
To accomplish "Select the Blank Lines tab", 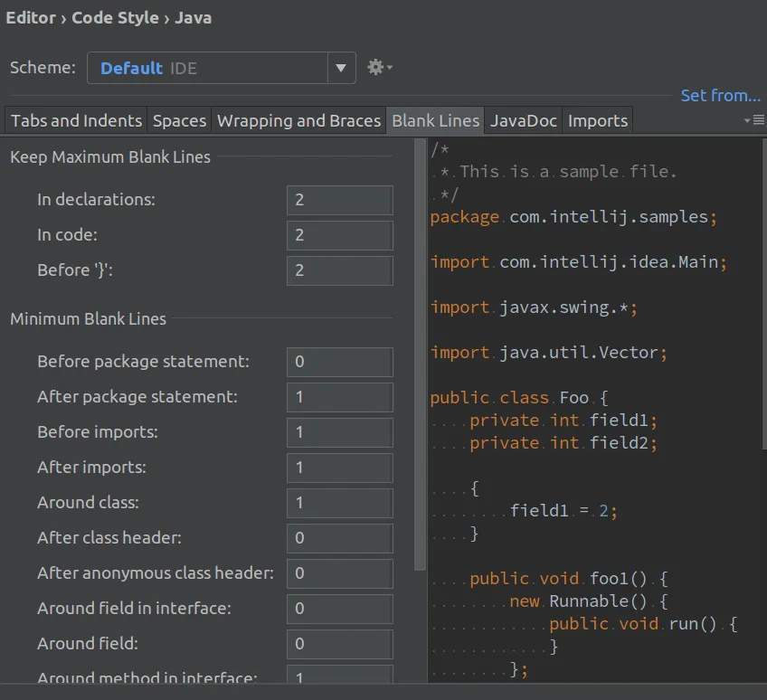I will (x=435, y=120).
